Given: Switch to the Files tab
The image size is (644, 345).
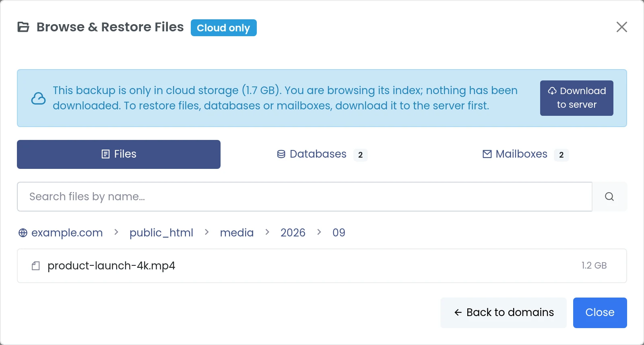Looking at the screenshot, I should click(x=119, y=154).
